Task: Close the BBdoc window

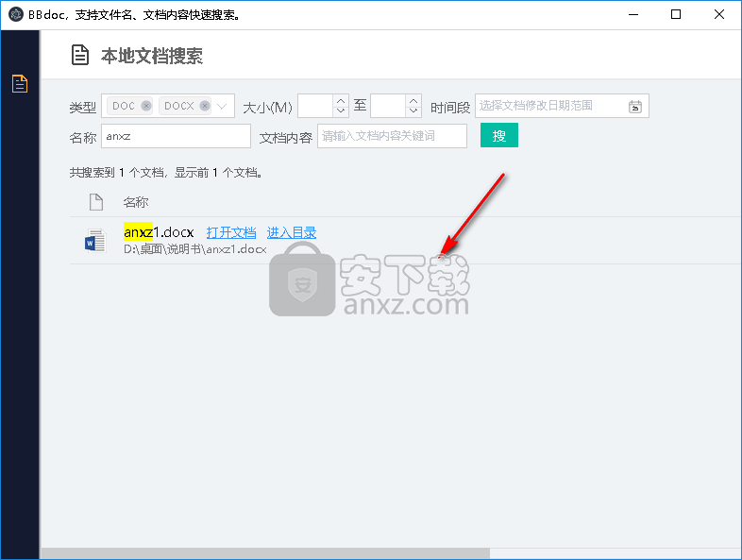Action: pos(718,15)
